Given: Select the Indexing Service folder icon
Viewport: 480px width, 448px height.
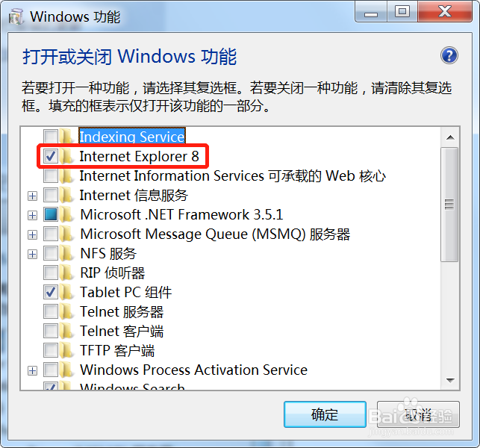Looking at the screenshot, I should [66, 136].
